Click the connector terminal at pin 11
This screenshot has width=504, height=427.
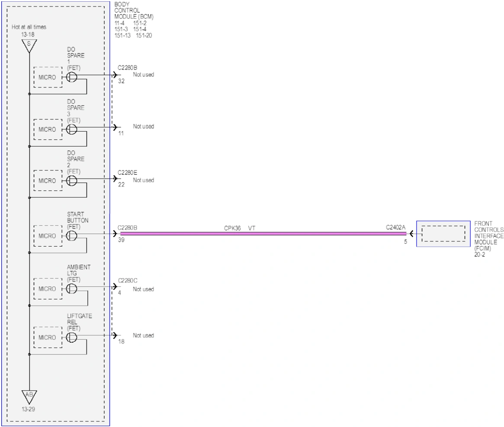115,127
